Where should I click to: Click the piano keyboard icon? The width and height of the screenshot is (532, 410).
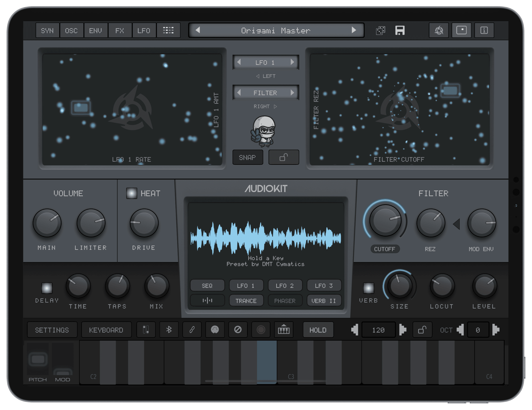coord(284,330)
